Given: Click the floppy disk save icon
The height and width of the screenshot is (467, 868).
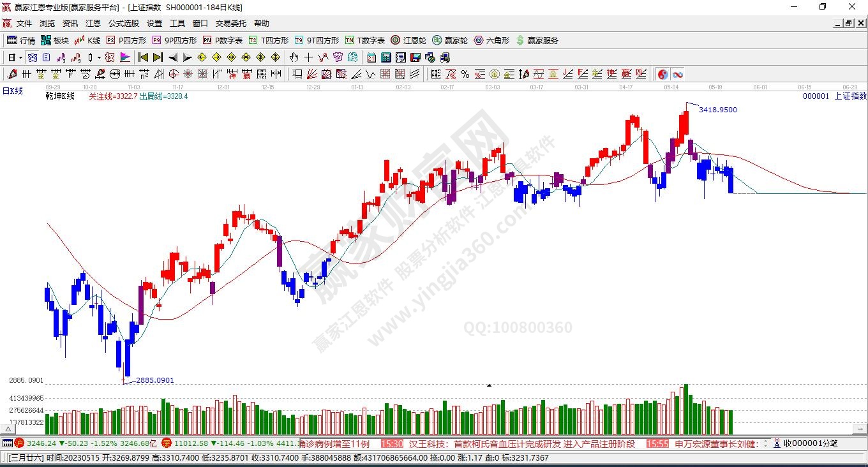Looking at the screenshot, I should pos(415,57).
